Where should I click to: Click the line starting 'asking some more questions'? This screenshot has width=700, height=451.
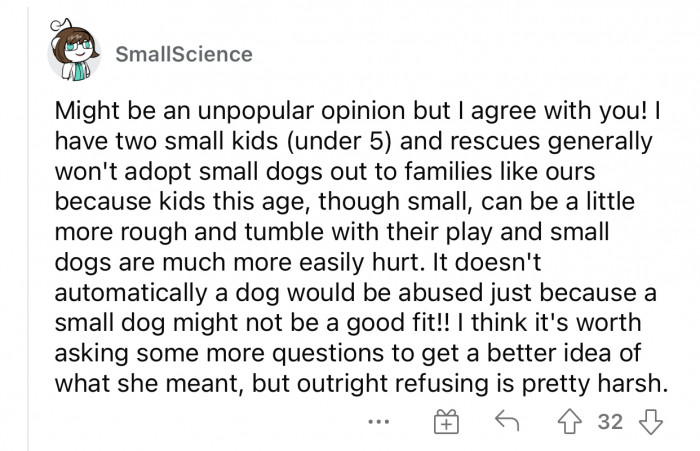[x=348, y=353]
